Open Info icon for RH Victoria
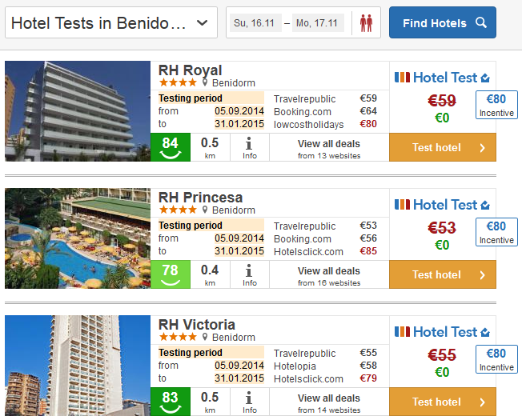Screen dimensions: 522x420 coord(249,402)
